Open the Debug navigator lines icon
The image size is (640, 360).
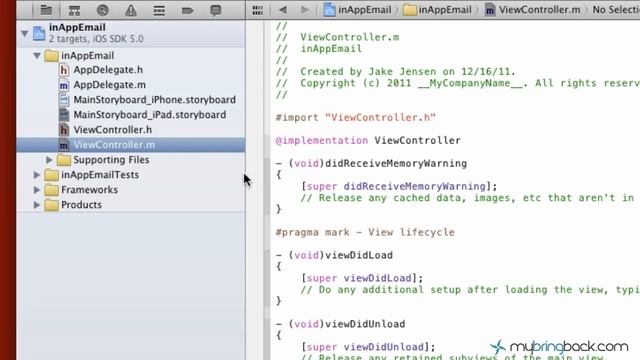159,10
